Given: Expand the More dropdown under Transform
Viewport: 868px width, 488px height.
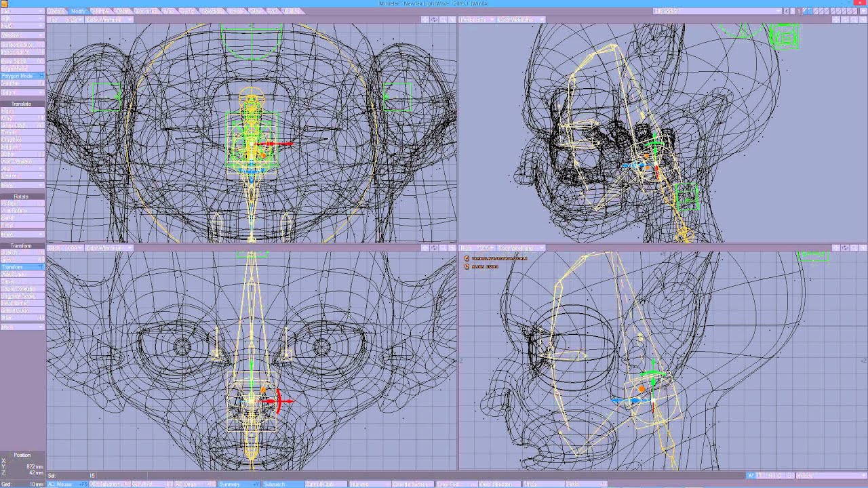Looking at the screenshot, I should [23, 327].
